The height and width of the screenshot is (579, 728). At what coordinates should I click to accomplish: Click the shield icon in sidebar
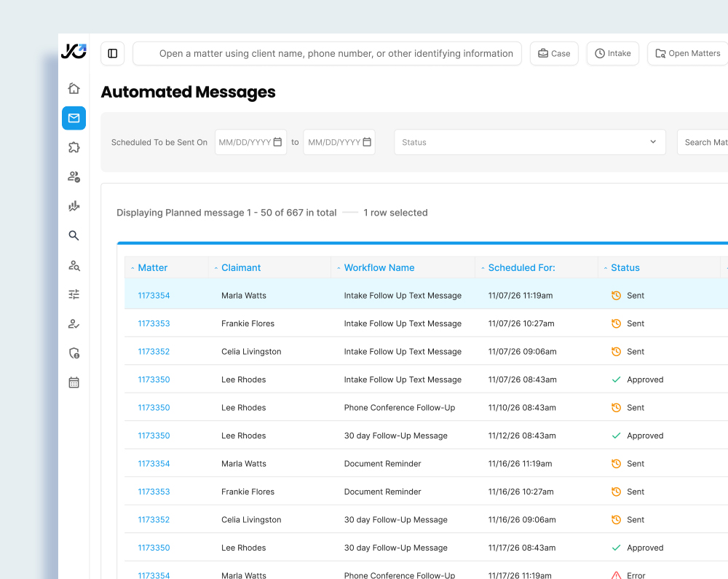(74, 353)
